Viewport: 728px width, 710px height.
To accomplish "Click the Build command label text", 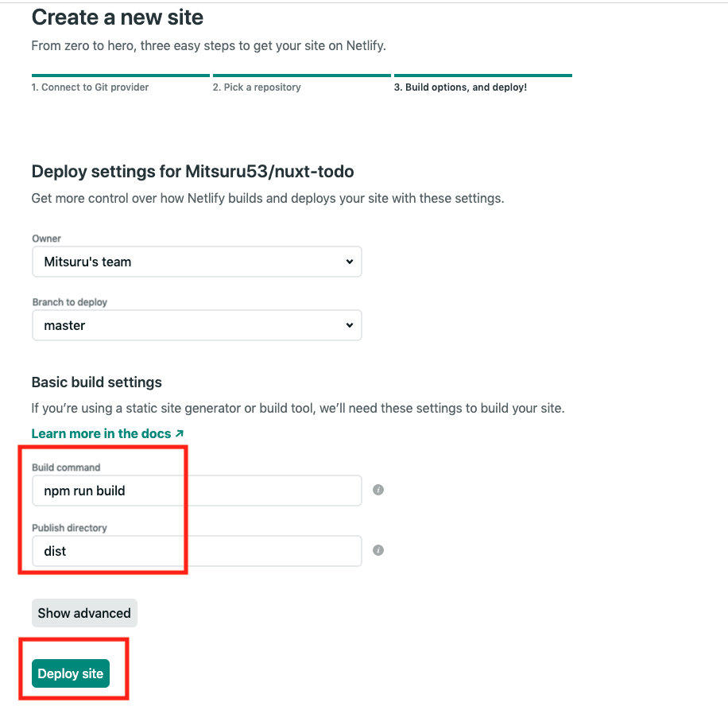I will pyautogui.click(x=66, y=468).
